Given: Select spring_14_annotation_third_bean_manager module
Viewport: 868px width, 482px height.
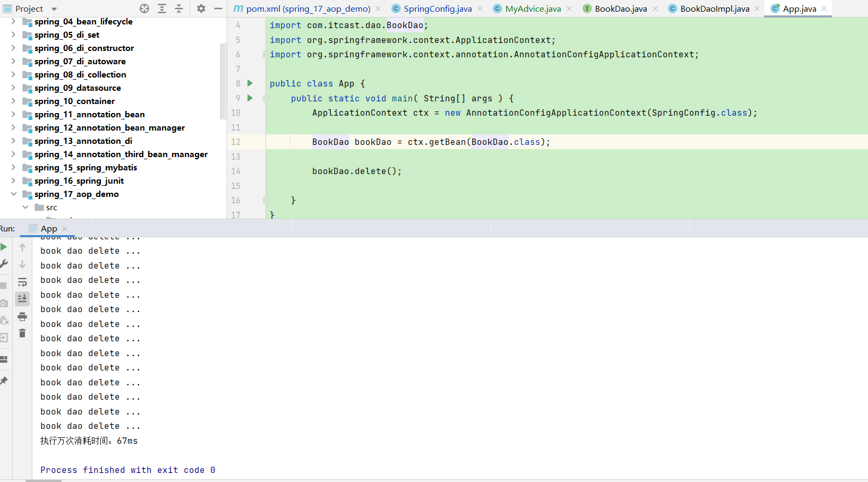Looking at the screenshot, I should point(121,154).
